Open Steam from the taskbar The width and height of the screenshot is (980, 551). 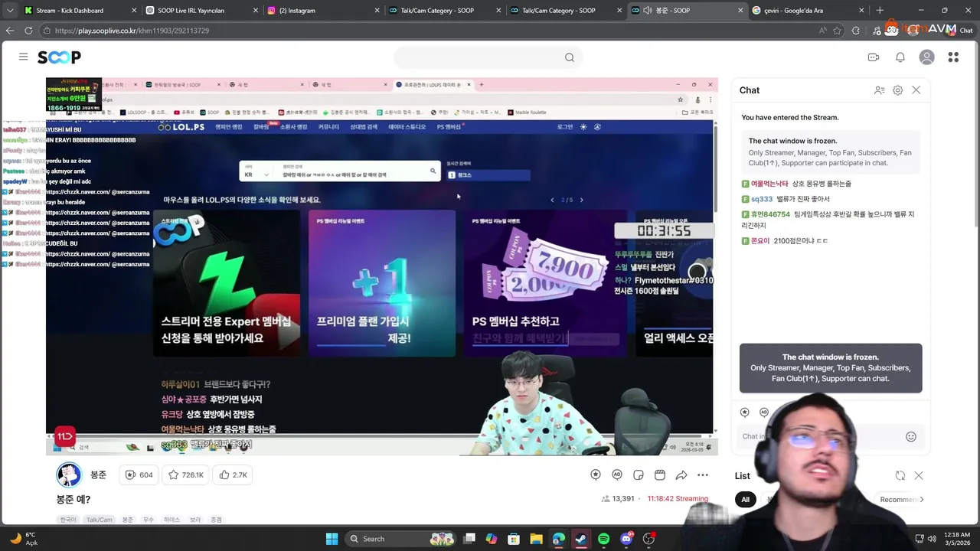[581, 539]
